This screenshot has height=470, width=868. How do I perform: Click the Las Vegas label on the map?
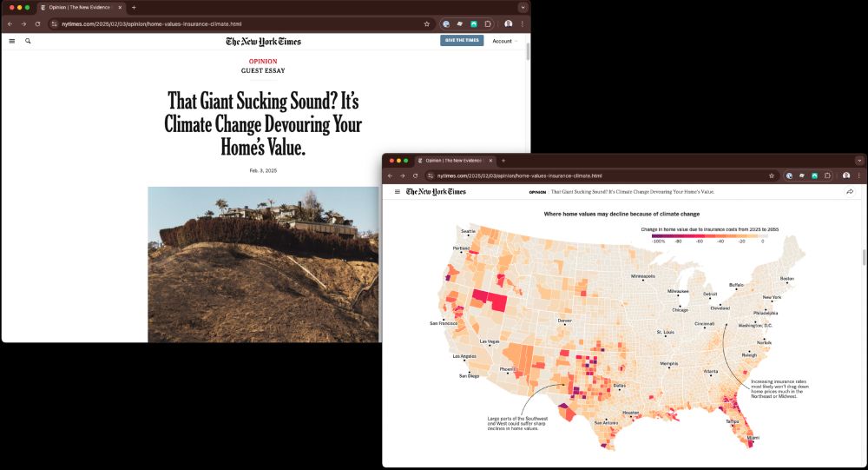tap(490, 341)
